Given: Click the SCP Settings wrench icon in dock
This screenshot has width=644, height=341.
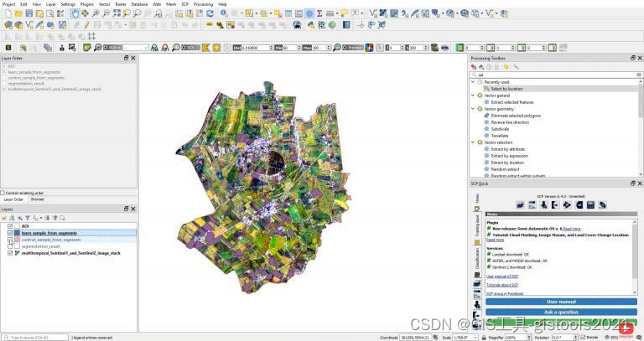Looking at the screenshot, I should click(x=602, y=204).
